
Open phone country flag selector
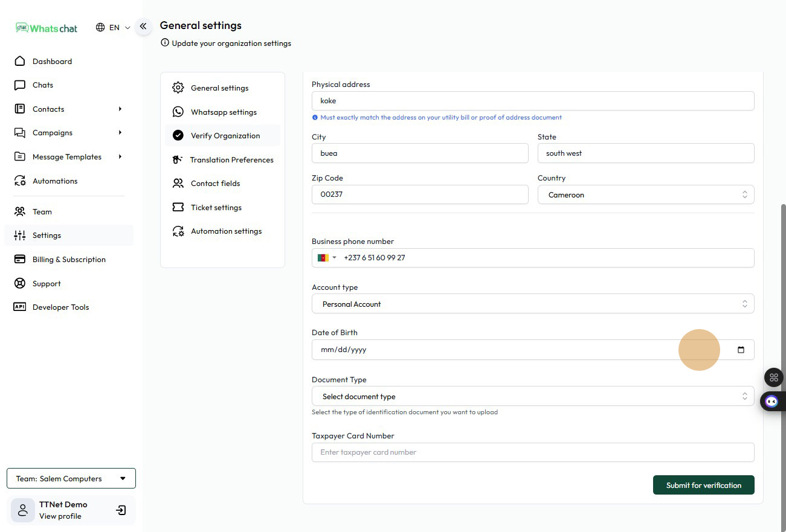(x=327, y=258)
